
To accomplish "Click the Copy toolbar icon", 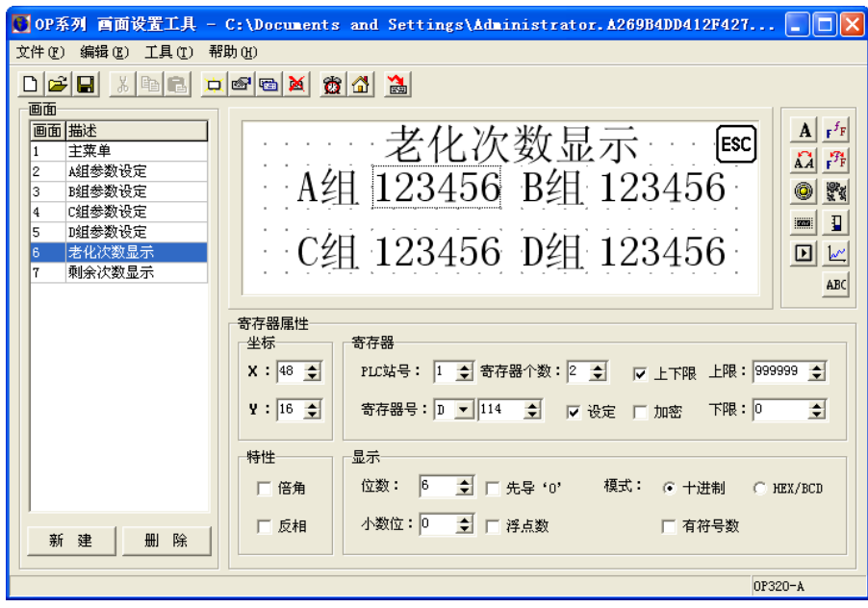I will [150, 85].
